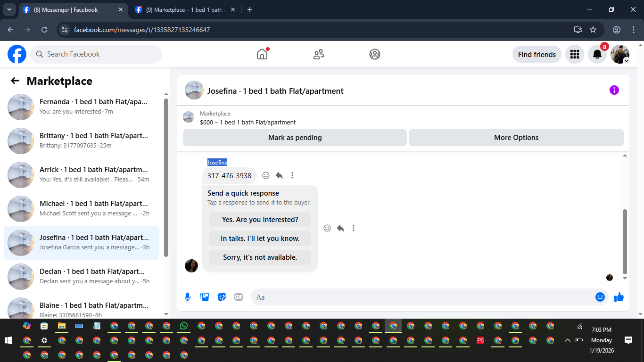This screenshot has width=644, height=362.
Task: Open the Friends icon in top navigation
Action: click(319, 54)
